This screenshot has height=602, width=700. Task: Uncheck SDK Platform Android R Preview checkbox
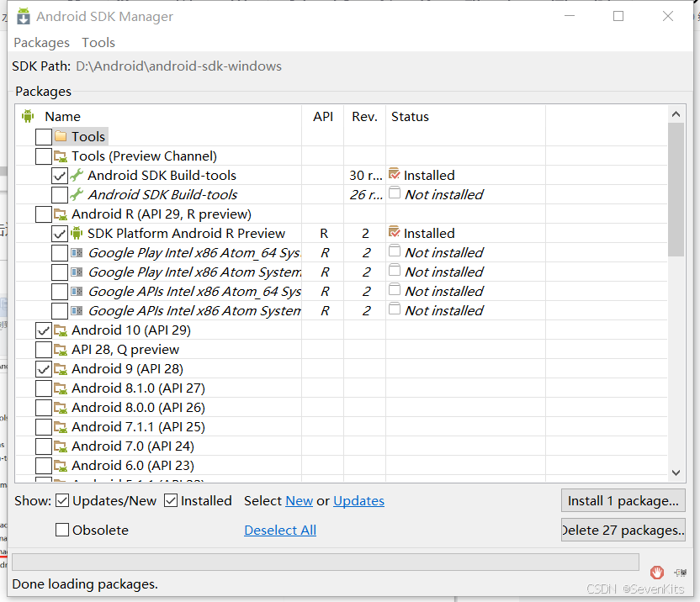pyautogui.click(x=60, y=234)
